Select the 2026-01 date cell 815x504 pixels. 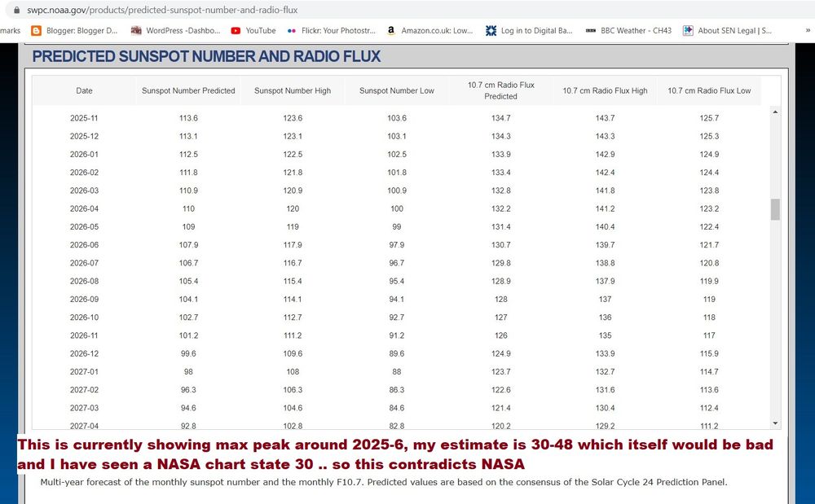tap(84, 154)
